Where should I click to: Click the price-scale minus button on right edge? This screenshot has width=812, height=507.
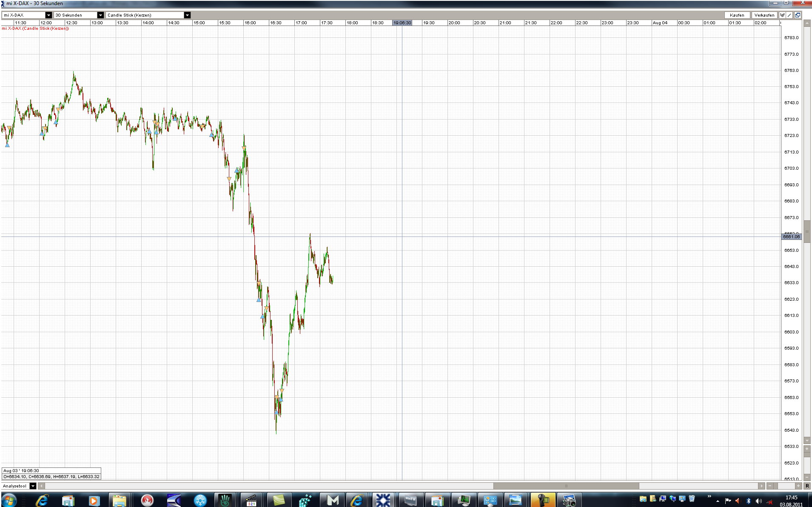click(807, 477)
